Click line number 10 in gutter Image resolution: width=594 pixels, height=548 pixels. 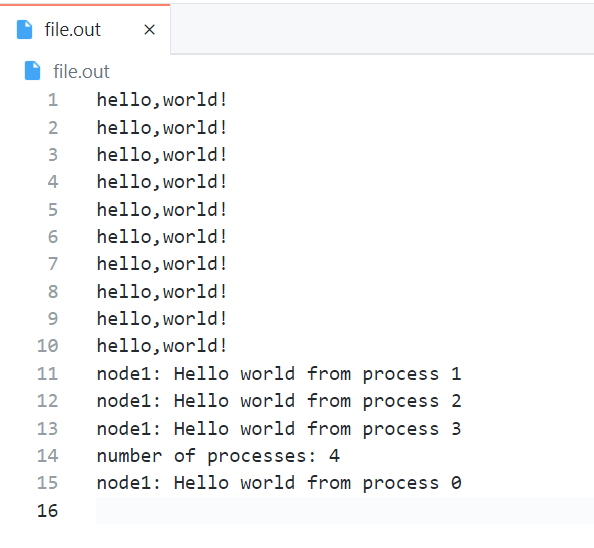click(47, 346)
